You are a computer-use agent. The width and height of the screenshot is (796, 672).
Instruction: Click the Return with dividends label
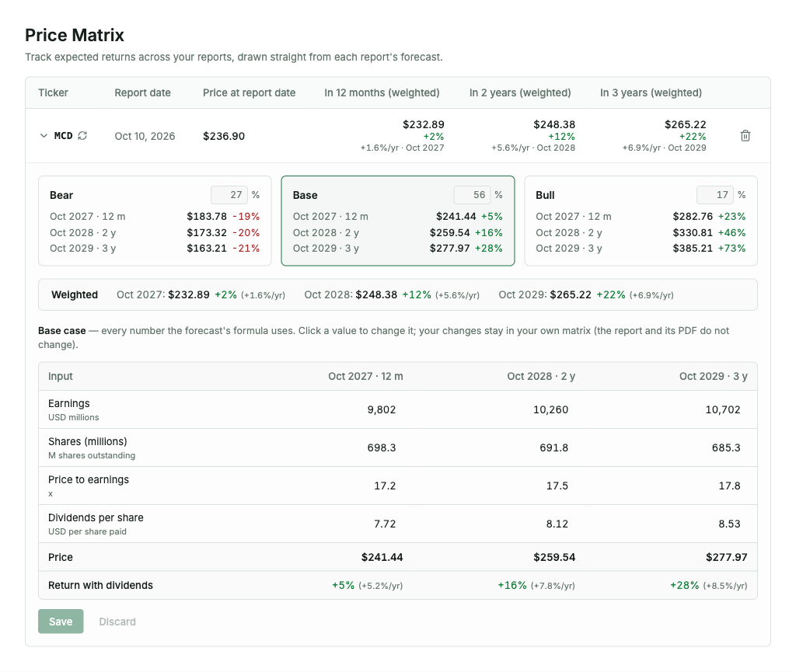[x=100, y=585]
